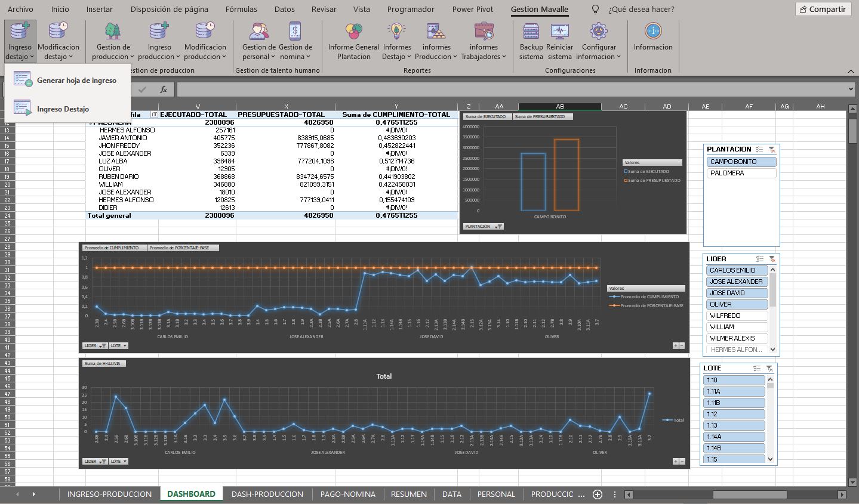Clear the filter on LIDER slicer
This screenshot has width=859, height=504.
click(772, 259)
